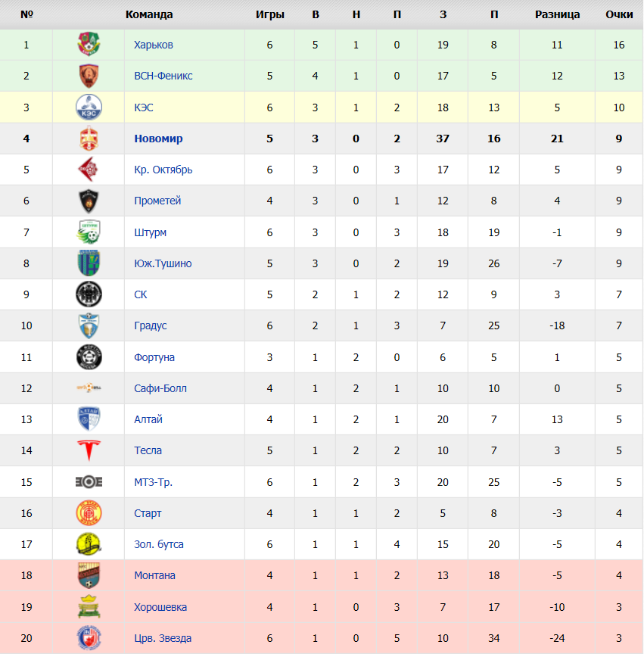Click the Очки column header
The width and height of the screenshot is (644, 654).
click(x=619, y=14)
